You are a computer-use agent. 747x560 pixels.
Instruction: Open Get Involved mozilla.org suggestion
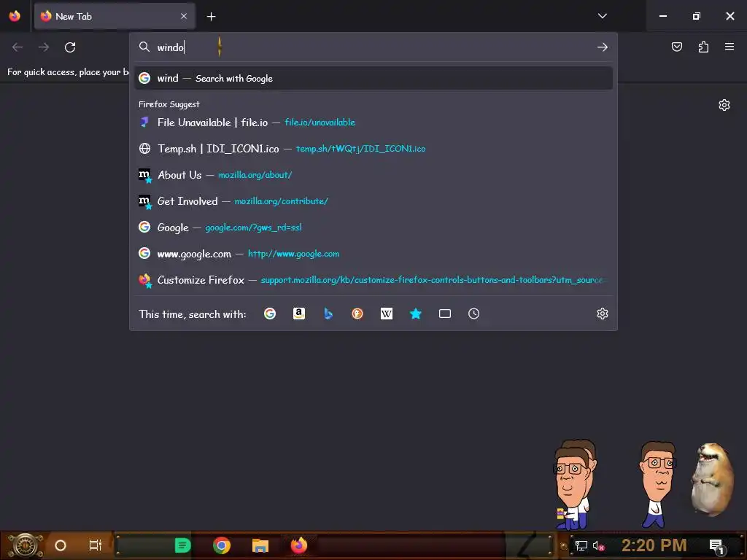[373, 201]
